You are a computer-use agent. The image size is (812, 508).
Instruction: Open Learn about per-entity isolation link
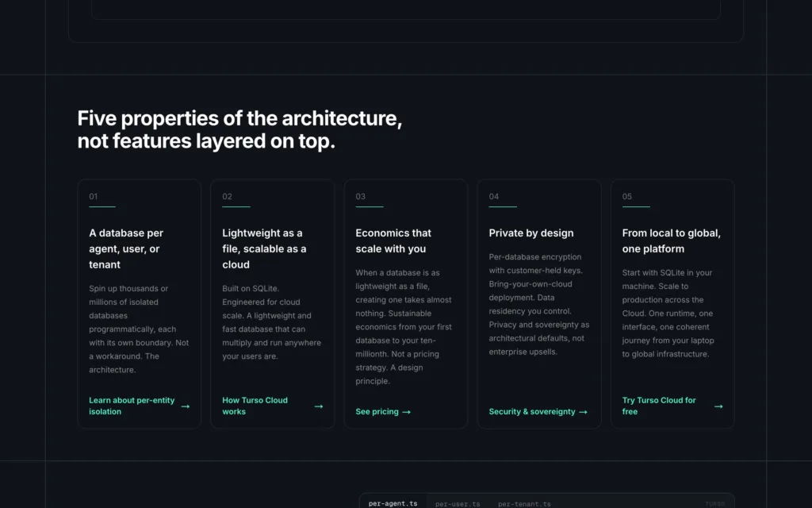132,406
